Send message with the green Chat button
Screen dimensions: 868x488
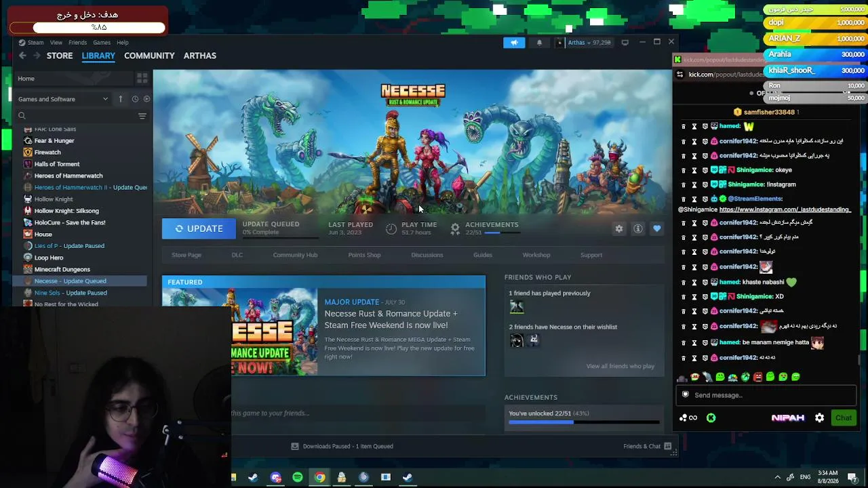[x=844, y=418]
